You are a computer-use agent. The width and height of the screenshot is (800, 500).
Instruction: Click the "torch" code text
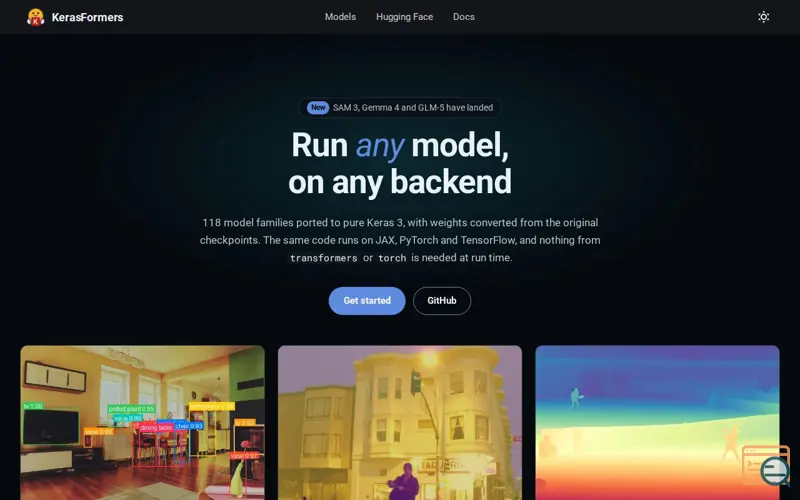tap(392, 258)
